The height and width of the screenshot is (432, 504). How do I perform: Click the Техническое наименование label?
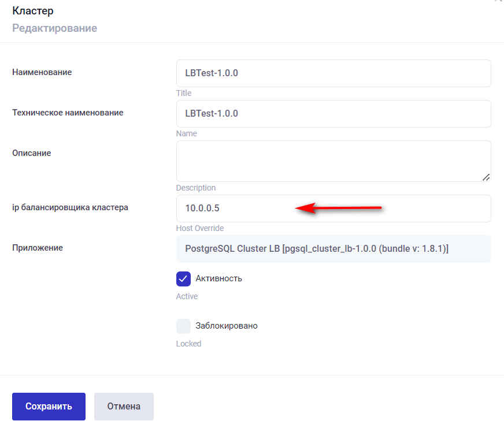click(68, 113)
